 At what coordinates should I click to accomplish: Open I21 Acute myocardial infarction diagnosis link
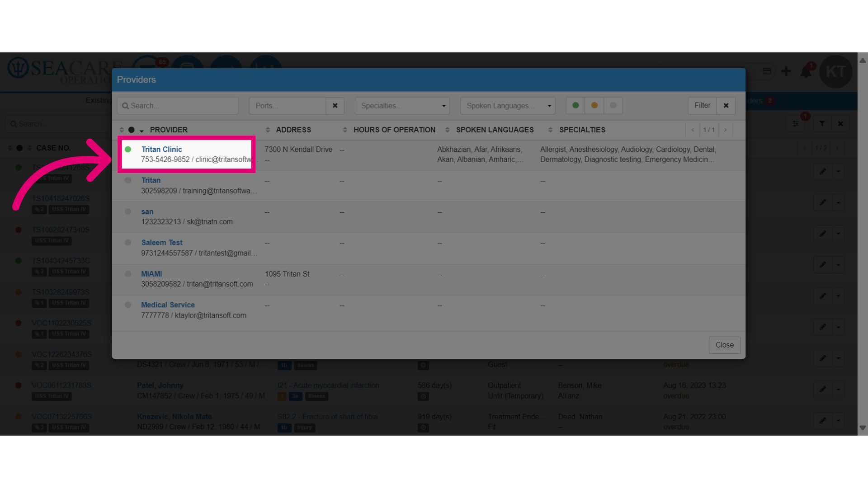(x=328, y=385)
